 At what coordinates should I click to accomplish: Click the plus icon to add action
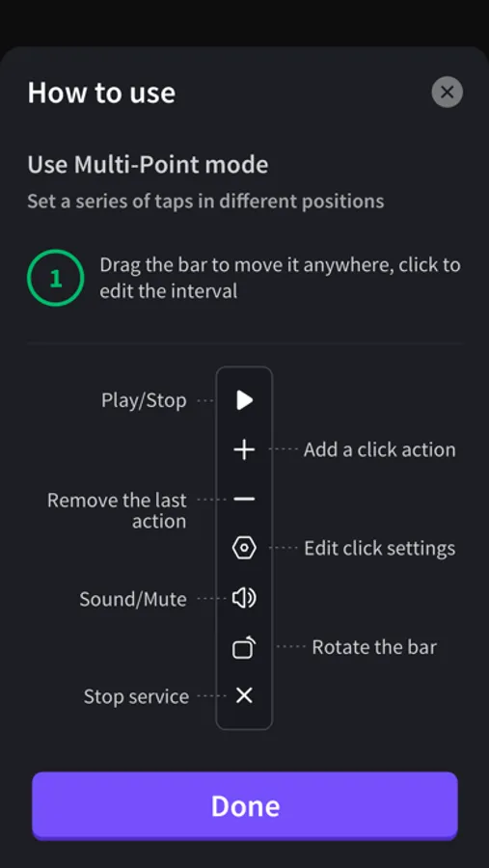click(x=244, y=449)
